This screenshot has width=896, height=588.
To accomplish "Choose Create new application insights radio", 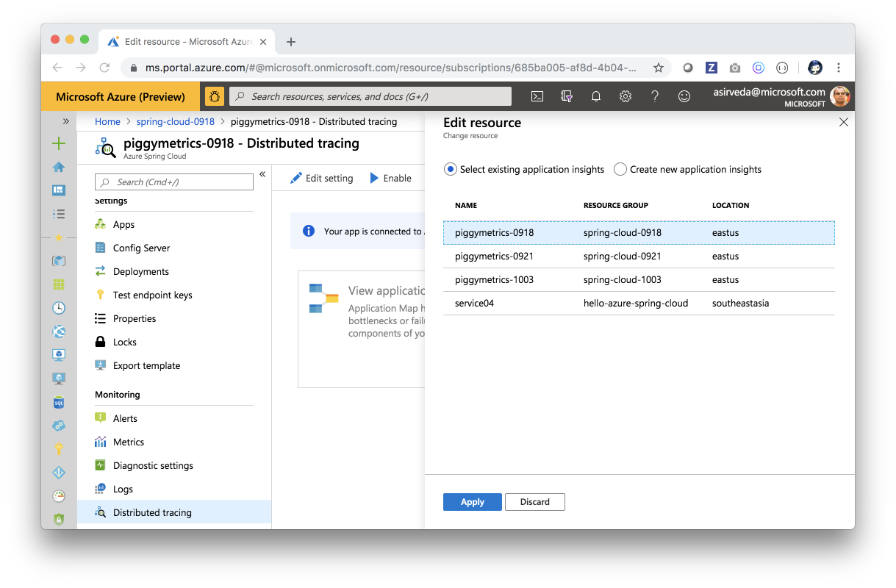I will [x=620, y=170].
